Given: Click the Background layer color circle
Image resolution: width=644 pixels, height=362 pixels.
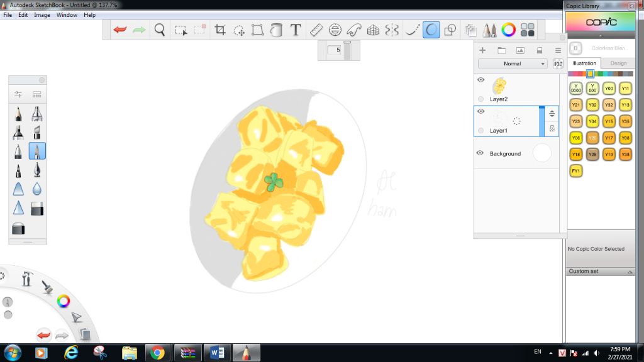Looking at the screenshot, I should tap(541, 153).
